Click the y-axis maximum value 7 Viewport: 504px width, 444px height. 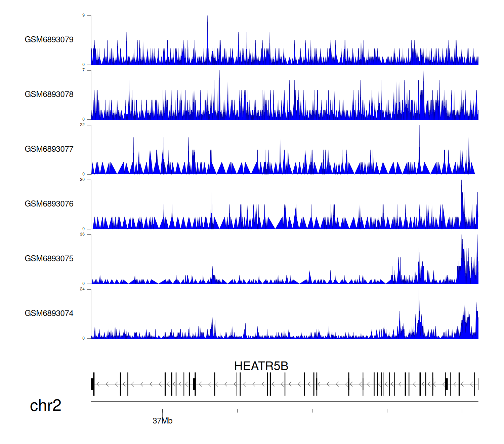(x=84, y=70)
